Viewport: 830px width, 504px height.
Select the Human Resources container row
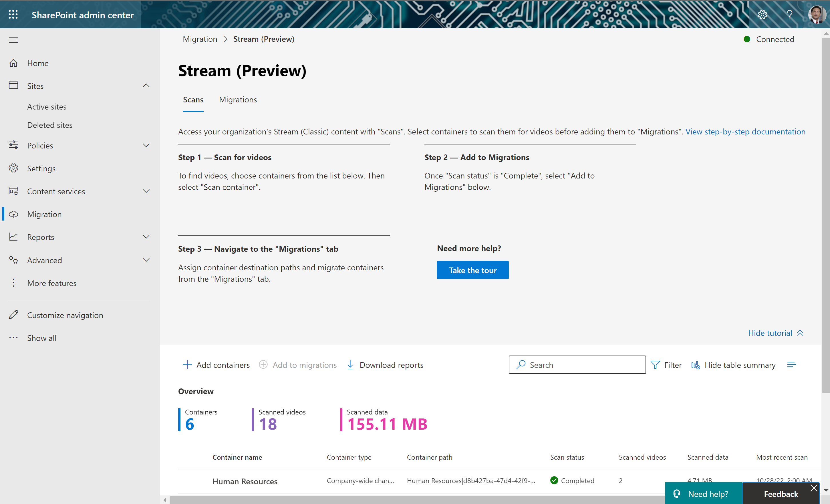point(245,481)
